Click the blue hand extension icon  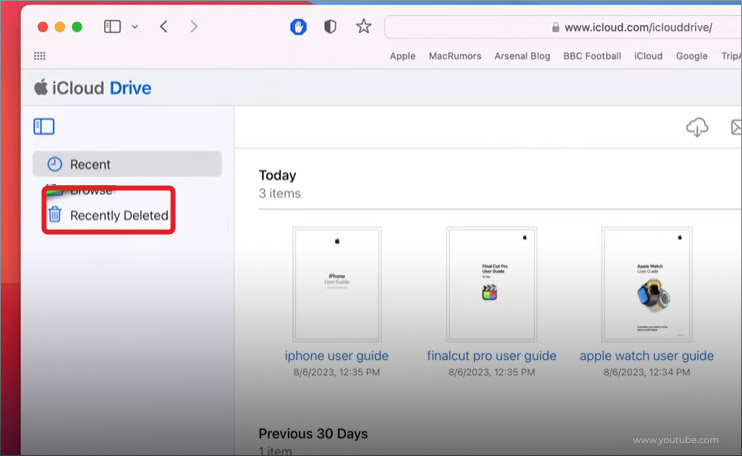298,27
